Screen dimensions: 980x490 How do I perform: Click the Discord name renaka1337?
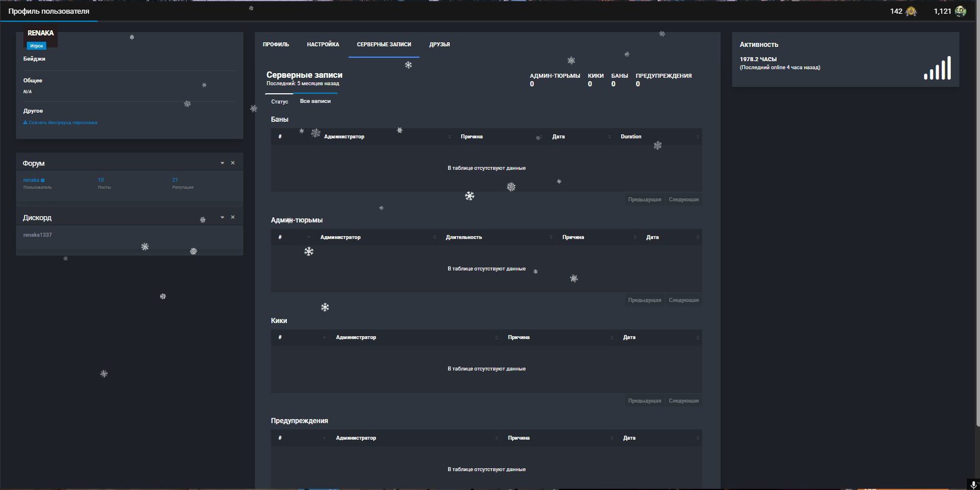(38, 235)
